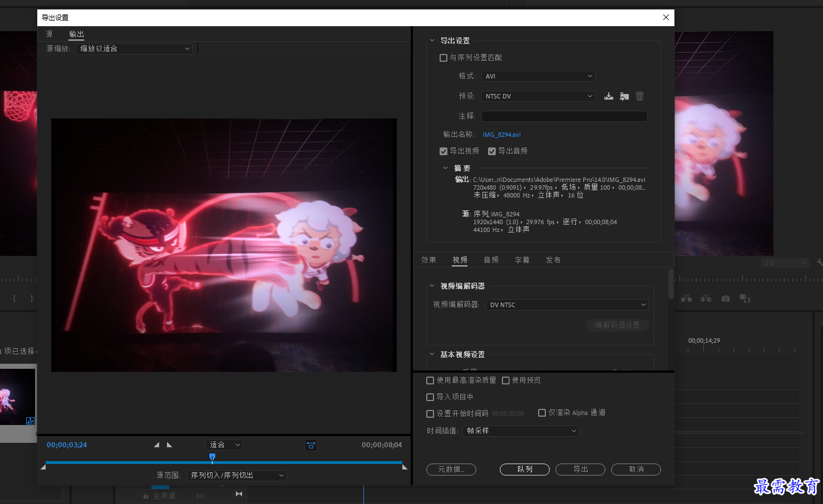
Task: Click the blue playhead on the export timeline
Action: pyautogui.click(x=212, y=457)
